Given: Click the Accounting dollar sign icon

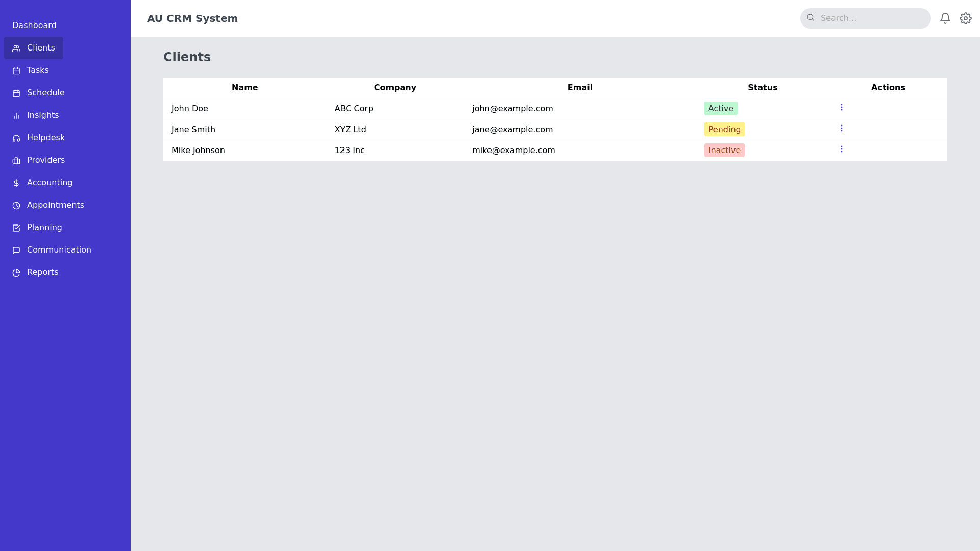Looking at the screenshot, I should click(16, 183).
